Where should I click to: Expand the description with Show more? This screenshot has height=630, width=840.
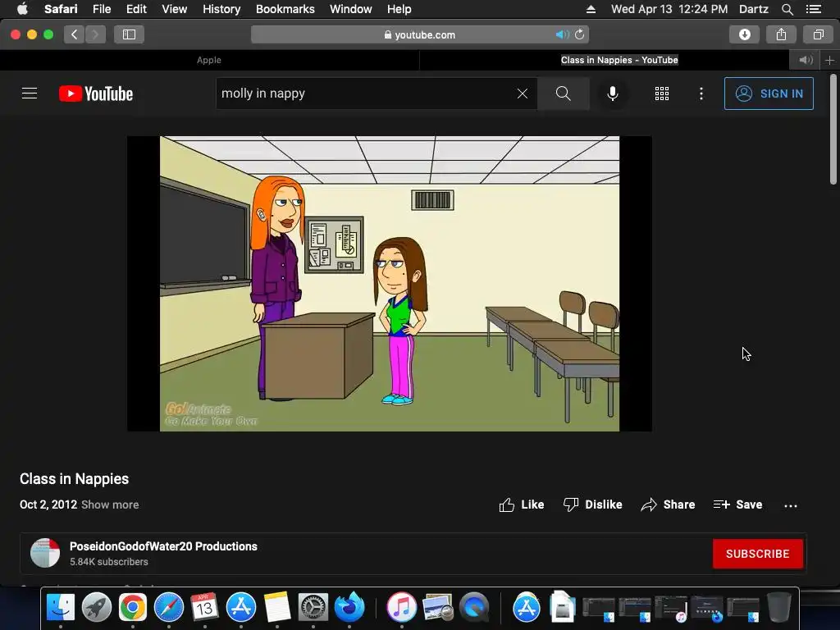[x=110, y=504]
